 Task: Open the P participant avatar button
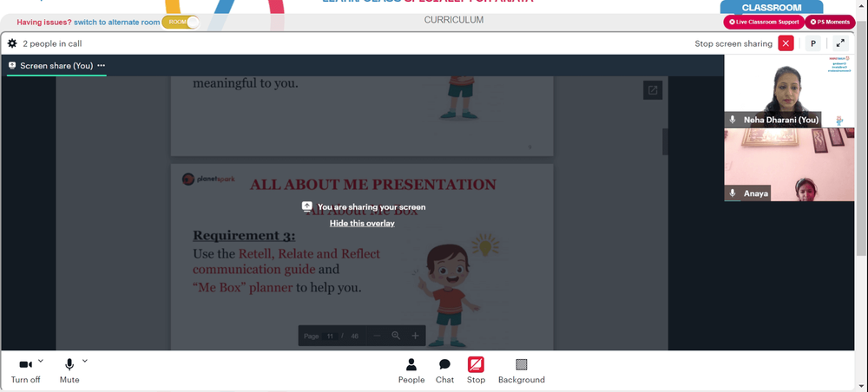tap(812, 43)
